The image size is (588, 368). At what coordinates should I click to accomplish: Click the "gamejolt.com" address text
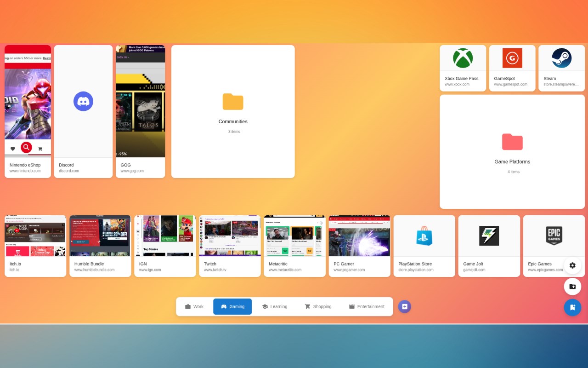[x=474, y=270]
